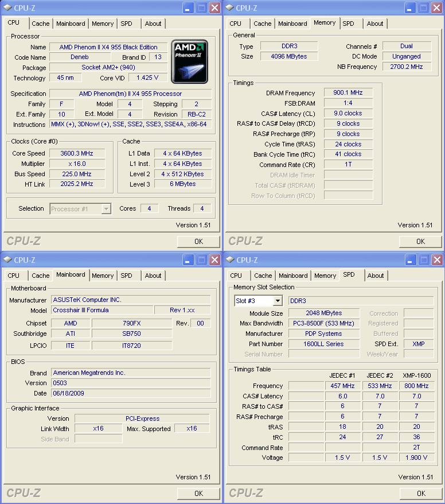Open the Mainboard tab in the CPU window
Screen dimensions: 445x504
71,24
